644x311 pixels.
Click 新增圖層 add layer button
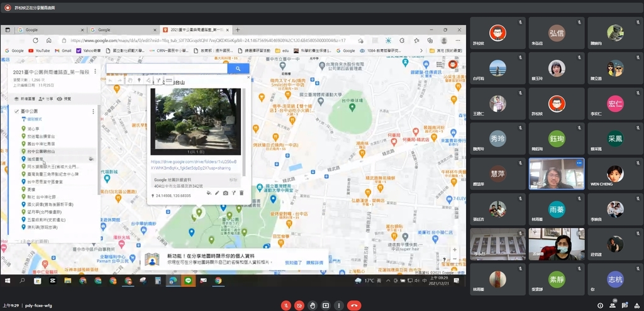(23, 99)
